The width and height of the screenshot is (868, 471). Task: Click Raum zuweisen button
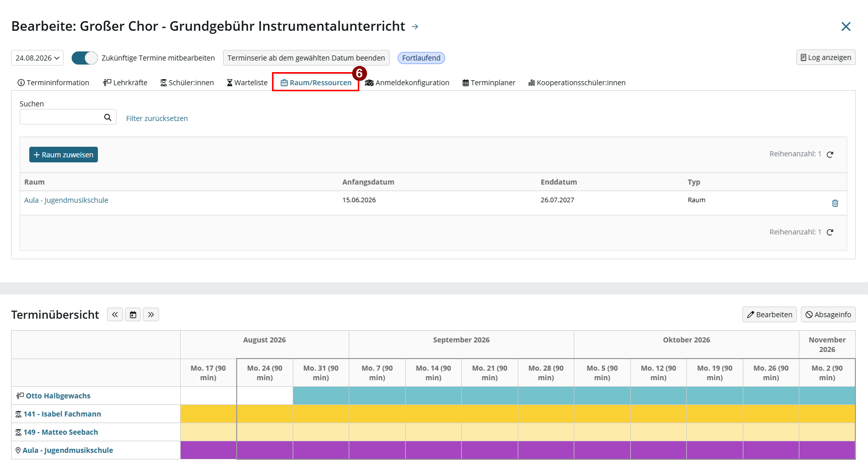point(64,155)
